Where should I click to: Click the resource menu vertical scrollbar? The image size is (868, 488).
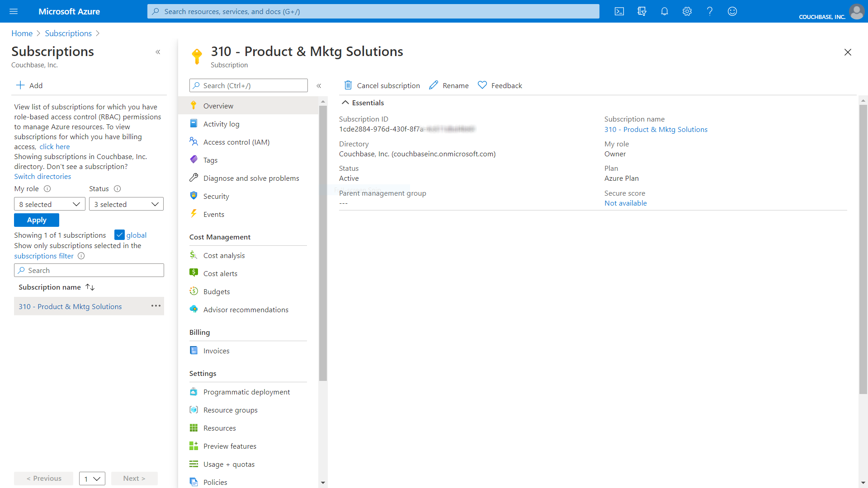click(x=323, y=244)
